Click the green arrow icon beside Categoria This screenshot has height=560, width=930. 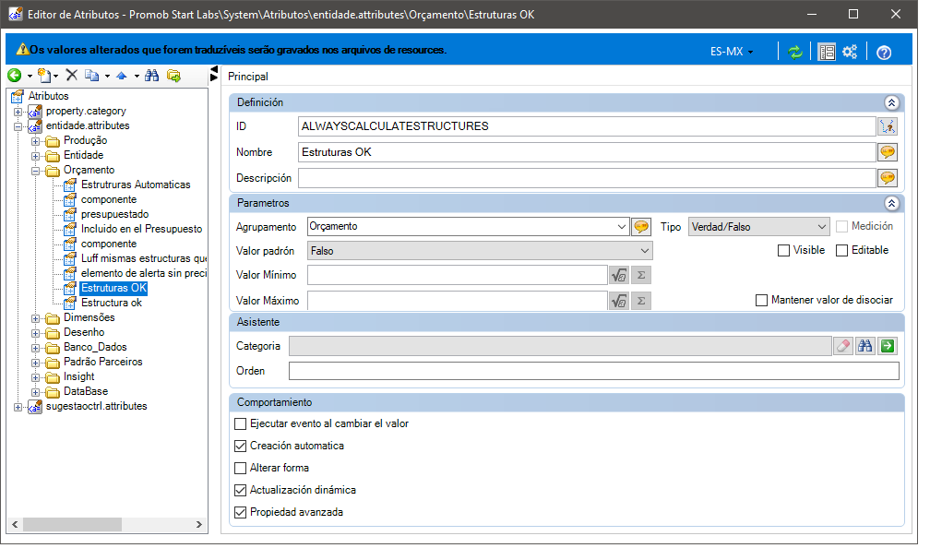pos(888,346)
